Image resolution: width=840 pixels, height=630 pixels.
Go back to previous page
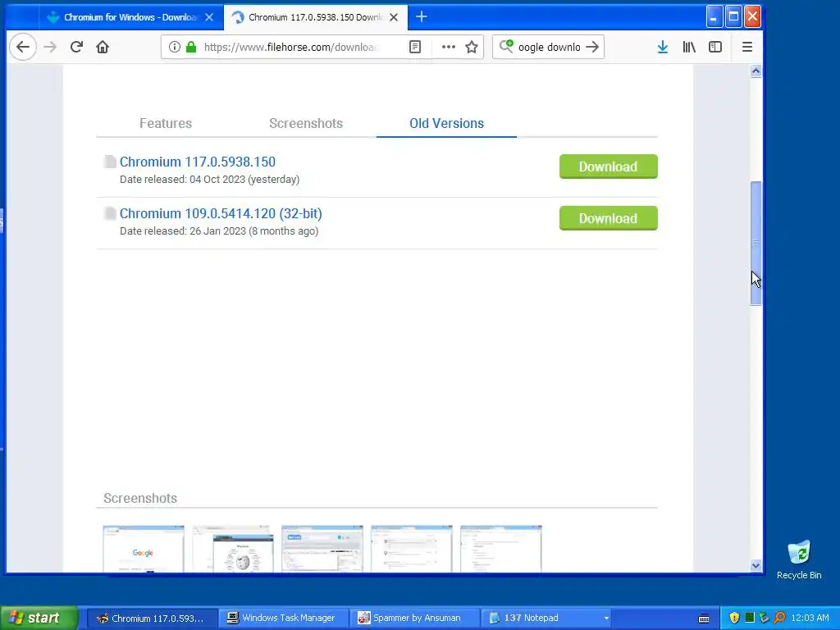[22, 47]
